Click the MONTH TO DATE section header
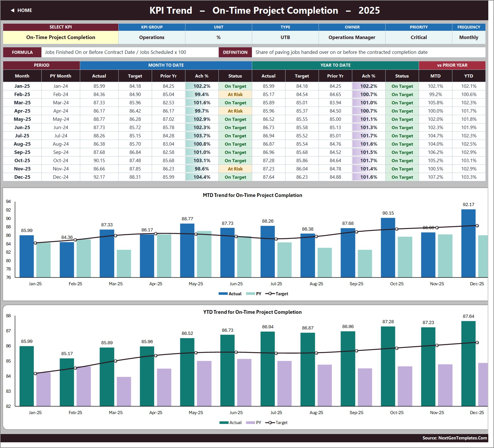This screenshot has height=448, width=494. pos(166,65)
